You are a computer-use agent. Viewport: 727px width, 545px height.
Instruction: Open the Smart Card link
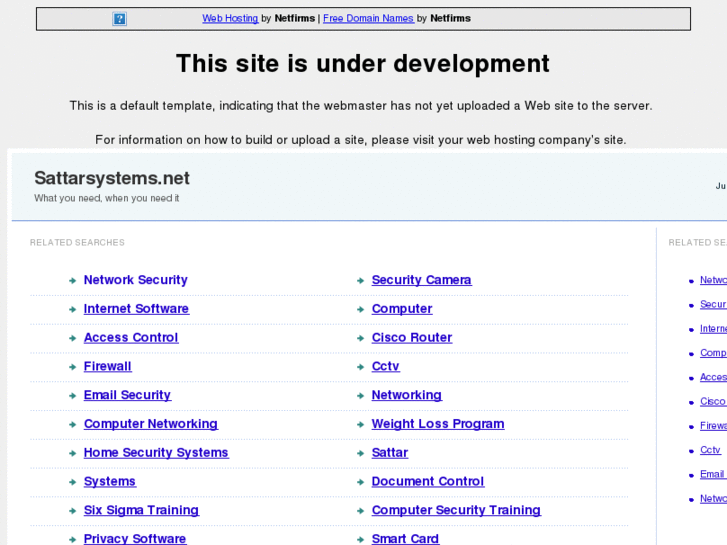click(x=405, y=538)
